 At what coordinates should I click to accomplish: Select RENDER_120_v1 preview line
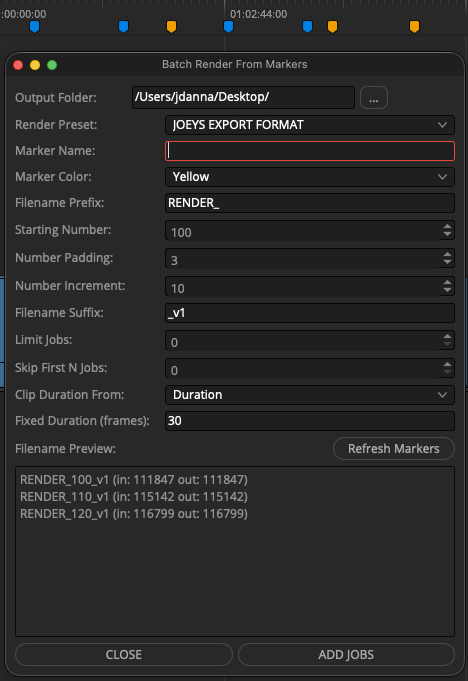(134, 513)
